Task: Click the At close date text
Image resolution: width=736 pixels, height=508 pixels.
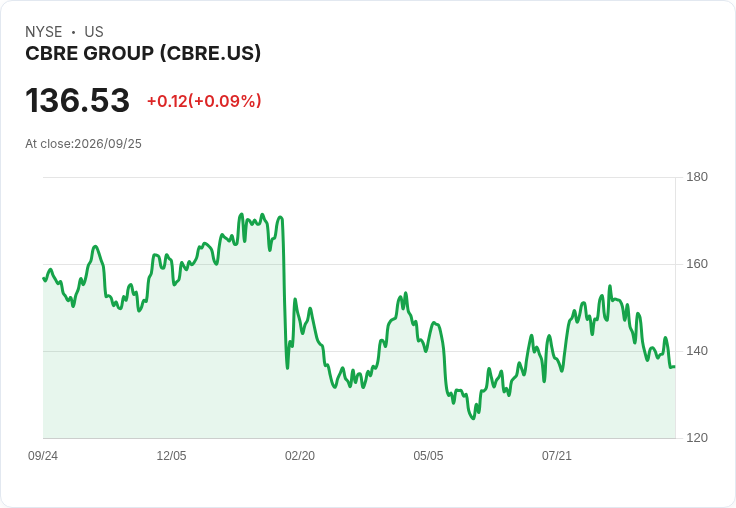Action: 84,144
